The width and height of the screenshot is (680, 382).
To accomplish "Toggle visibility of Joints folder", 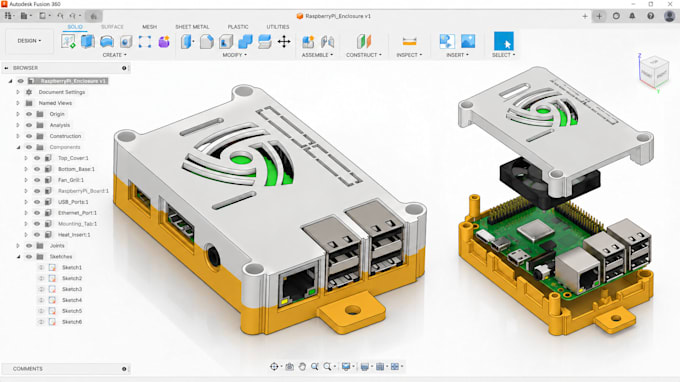I will coord(29,246).
